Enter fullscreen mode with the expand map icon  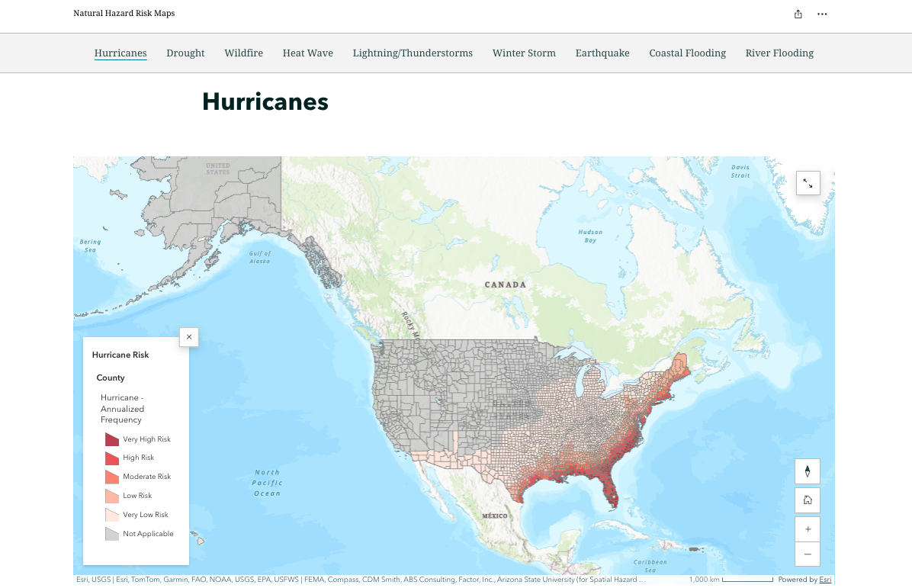(x=808, y=183)
